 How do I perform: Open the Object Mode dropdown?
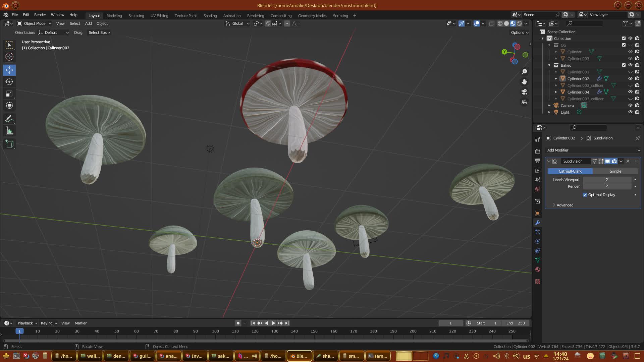[34, 23]
